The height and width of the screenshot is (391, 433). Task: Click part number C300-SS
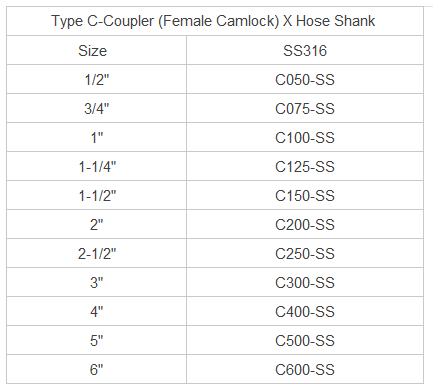(x=305, y=283)
